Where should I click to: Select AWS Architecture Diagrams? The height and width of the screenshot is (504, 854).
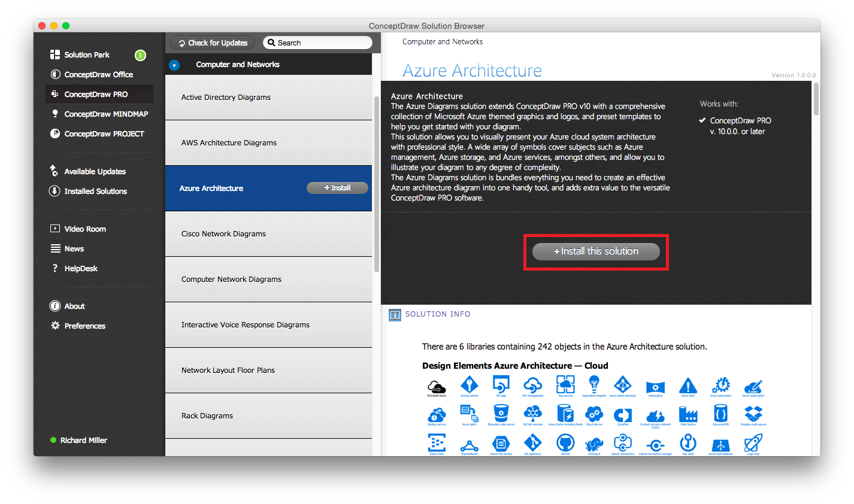point(268,142)
